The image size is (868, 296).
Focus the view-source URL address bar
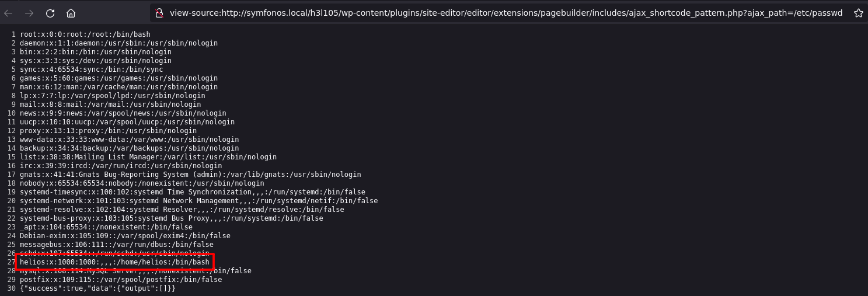tap(502, 13)
